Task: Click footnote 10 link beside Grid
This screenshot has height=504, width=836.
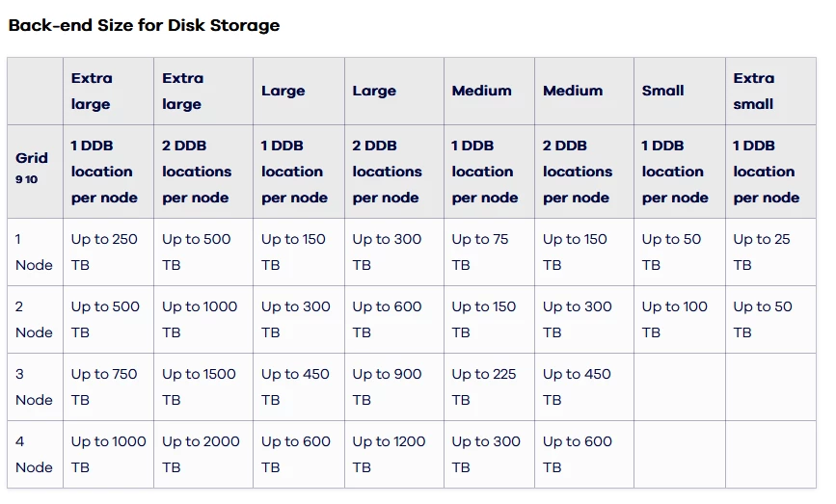Action: tap(32, 179)
